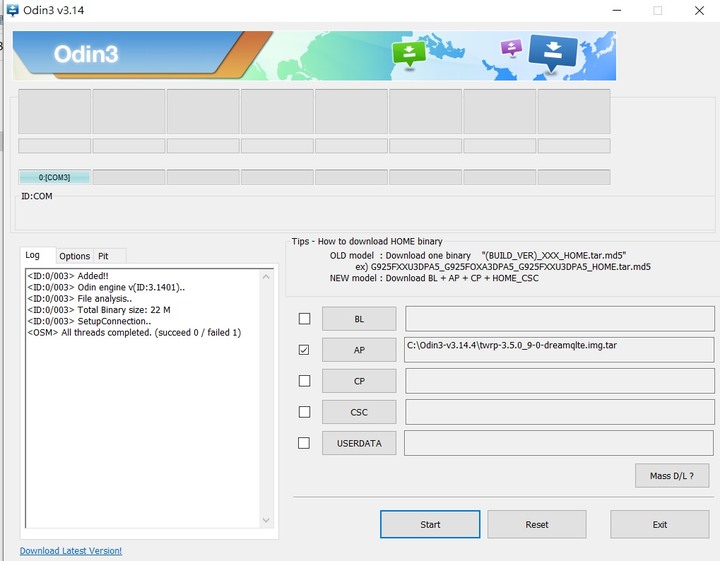Select log line 'File analysis..'
This screenshot has height=561, width=720.
pos(79,298)
